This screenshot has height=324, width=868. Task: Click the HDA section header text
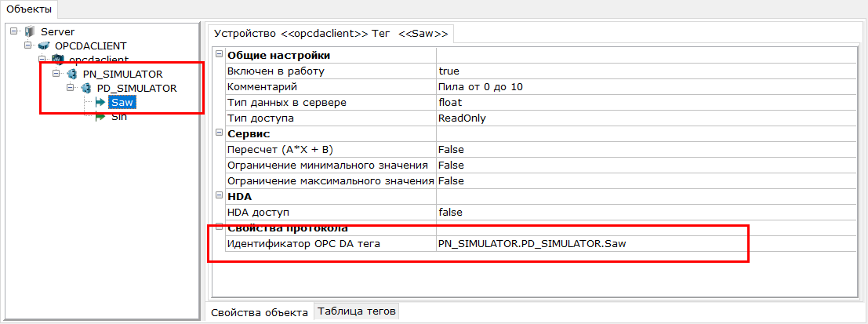[240, 196]
